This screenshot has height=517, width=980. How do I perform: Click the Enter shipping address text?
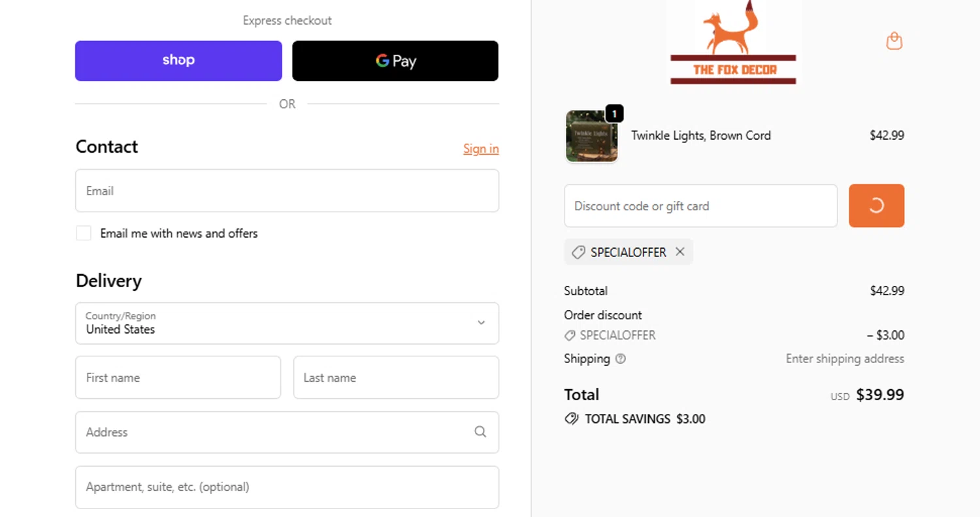[x=845, y=358]
